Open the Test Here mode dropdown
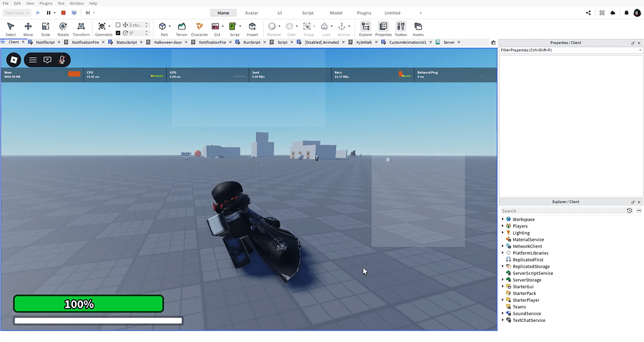The image size is (644, 342). [16, 13]
